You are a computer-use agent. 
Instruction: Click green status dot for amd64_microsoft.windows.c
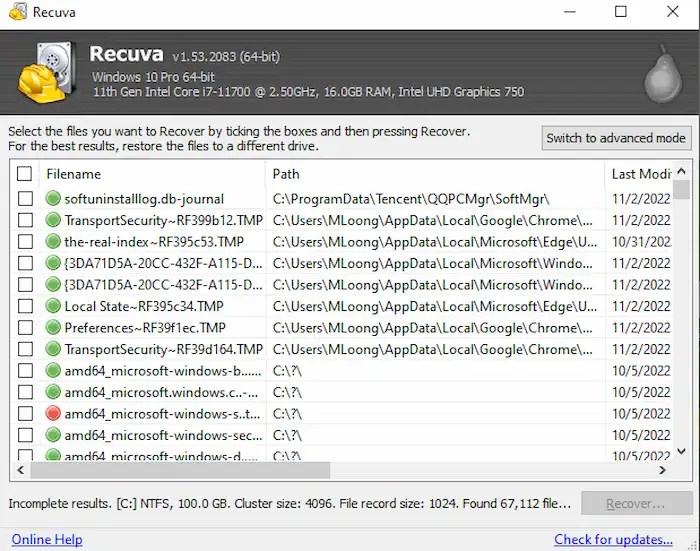click(x=53, y=392)
